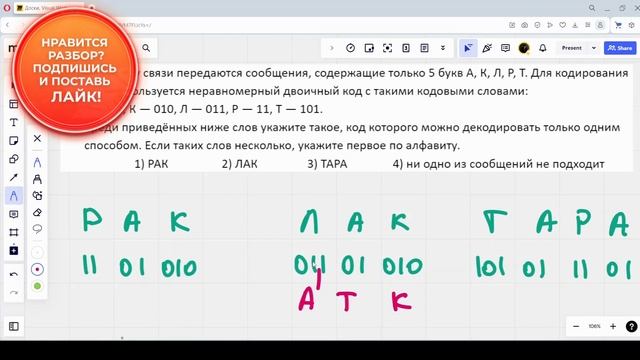
Task: Close the pen options submenu
Action: (37, 139)
